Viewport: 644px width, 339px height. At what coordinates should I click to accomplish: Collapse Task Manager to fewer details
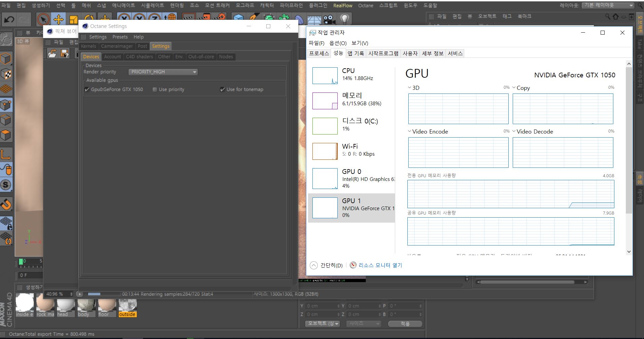point(326,265)
